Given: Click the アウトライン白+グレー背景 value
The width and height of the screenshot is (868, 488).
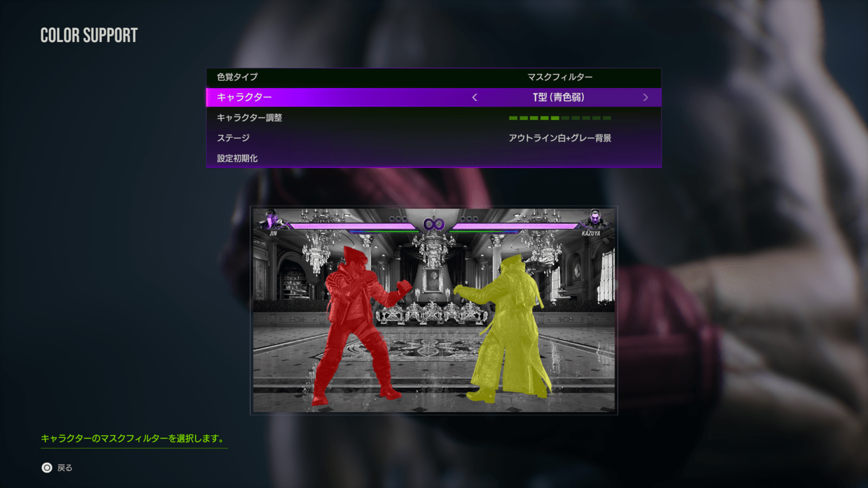Looking at the screenshot, I should (x=560, y=138).
